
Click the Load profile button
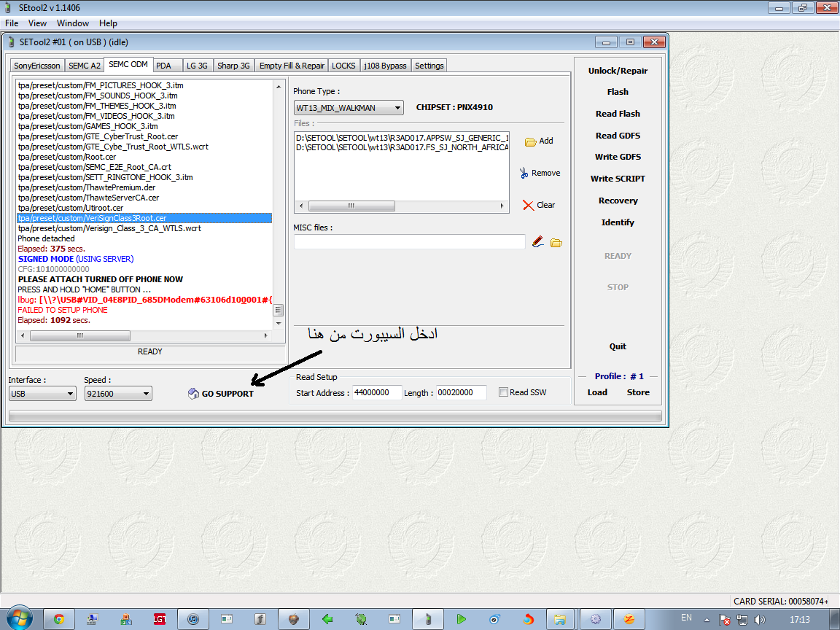(597, 392)
